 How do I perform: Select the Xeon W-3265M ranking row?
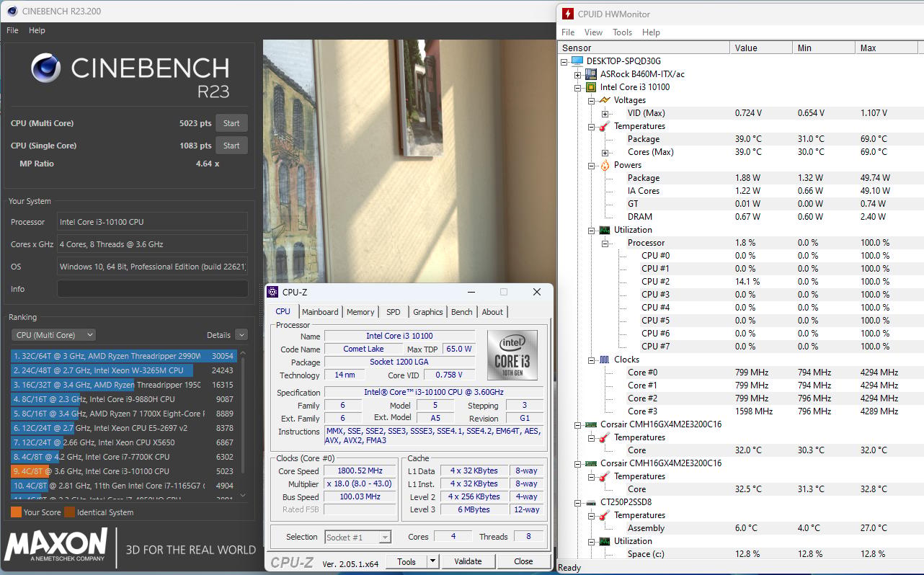click(124, 370)
